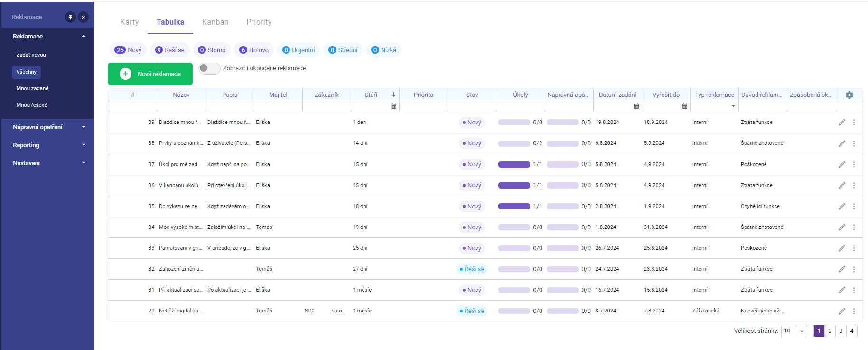Toggle the Urgentní priority filter chip

click(299, 50)
